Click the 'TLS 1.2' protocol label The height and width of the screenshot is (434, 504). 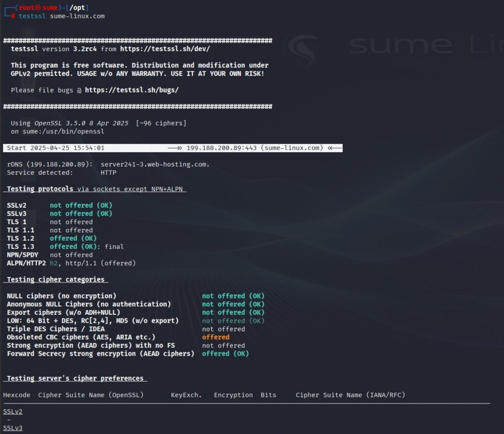(x=21, y=238)
